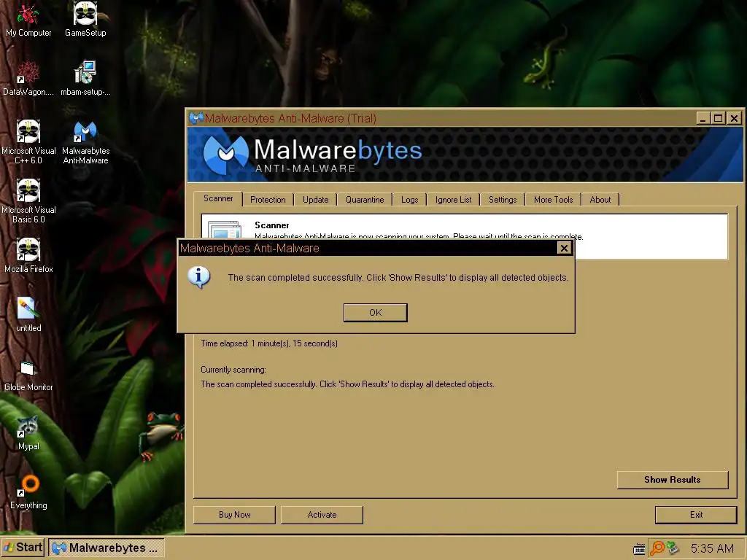
Task: Select the DataWagon shortcut icon
Action: (x=28, y=79)
